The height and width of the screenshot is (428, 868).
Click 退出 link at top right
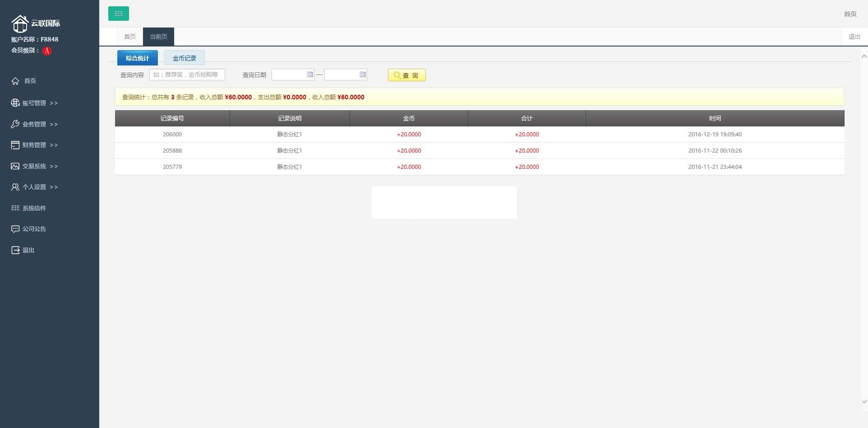[854, 37]
